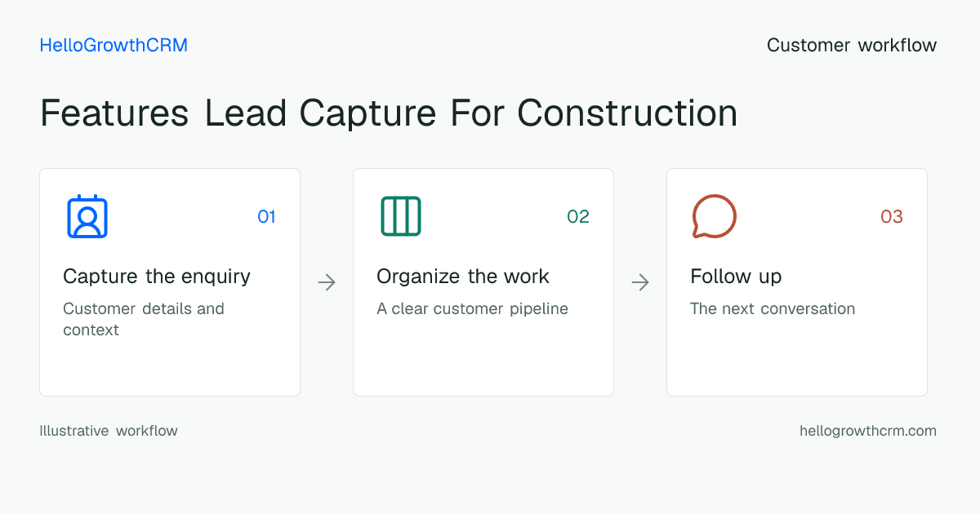980x514 pixels.
Task: Open the HelloGrowthCRM brand link
Action: pyautogui.click(x=114, y=46)
